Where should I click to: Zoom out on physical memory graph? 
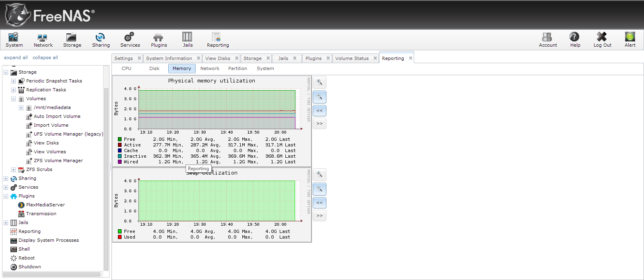point(320,97)
